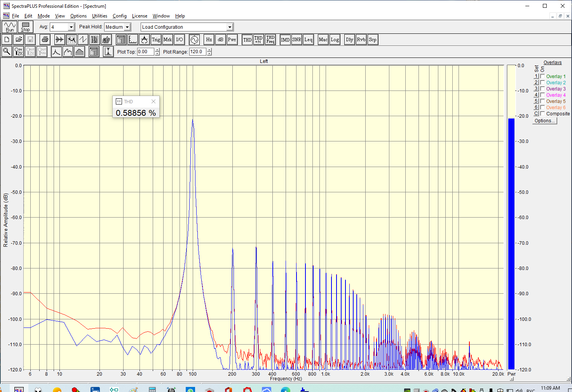The width and height of the screenshot is (572, 392).
Task: Open the Avg averaging dropdown
Action: [71, 27]
